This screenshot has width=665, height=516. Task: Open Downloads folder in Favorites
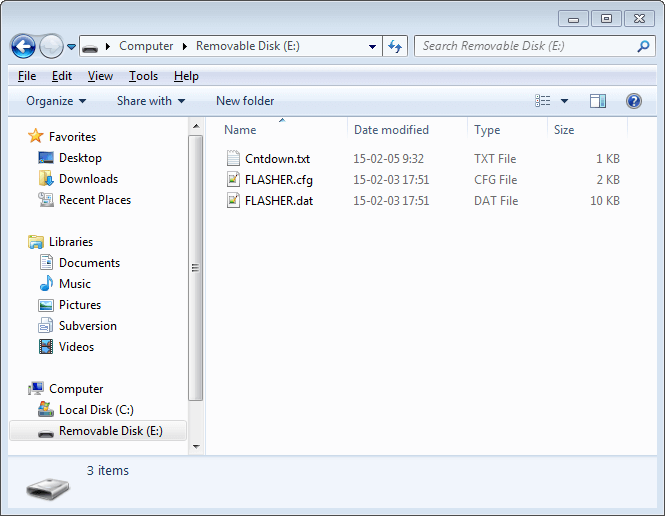click(88, 179)
